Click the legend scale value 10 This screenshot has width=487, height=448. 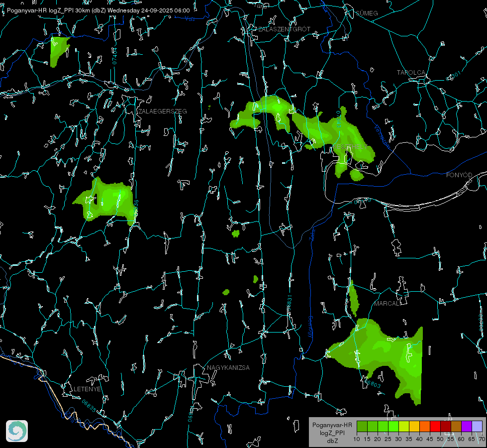point(357,439)
